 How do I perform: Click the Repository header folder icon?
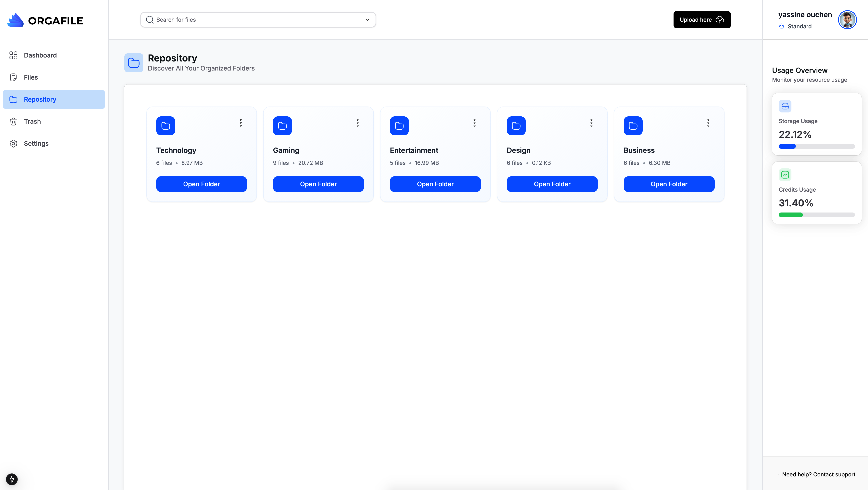click(x=134, y=63)
